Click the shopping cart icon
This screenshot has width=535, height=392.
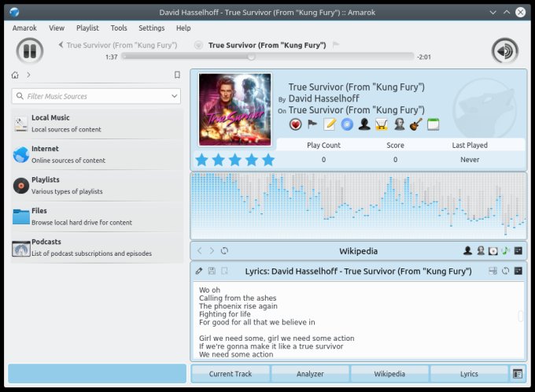[x=382, y=124]
